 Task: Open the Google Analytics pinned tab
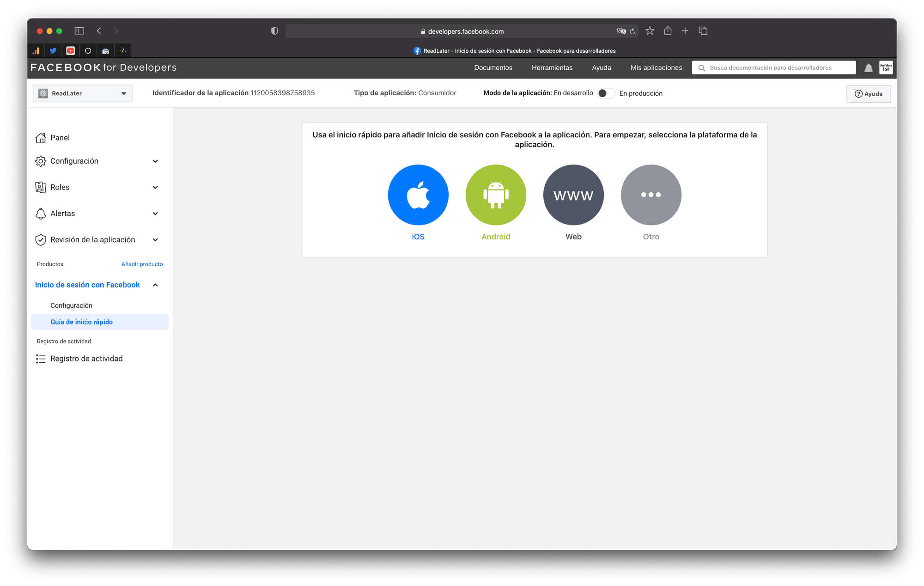click(36, 51)
